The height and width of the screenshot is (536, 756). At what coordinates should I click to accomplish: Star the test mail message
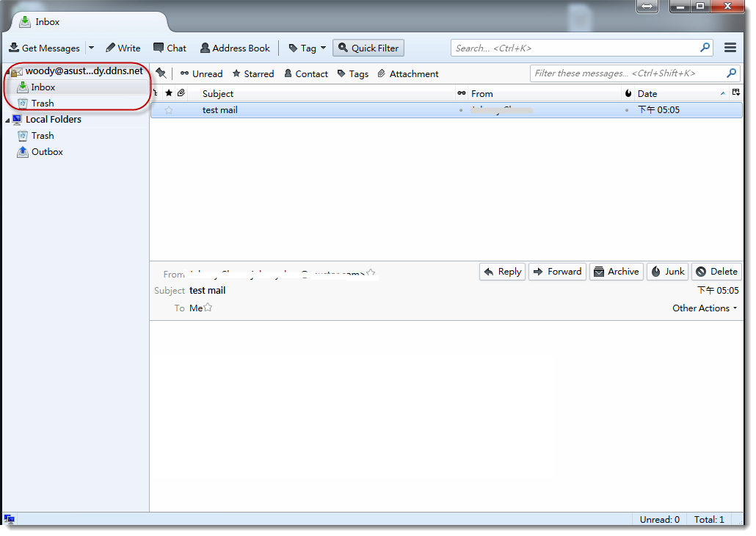168,109
